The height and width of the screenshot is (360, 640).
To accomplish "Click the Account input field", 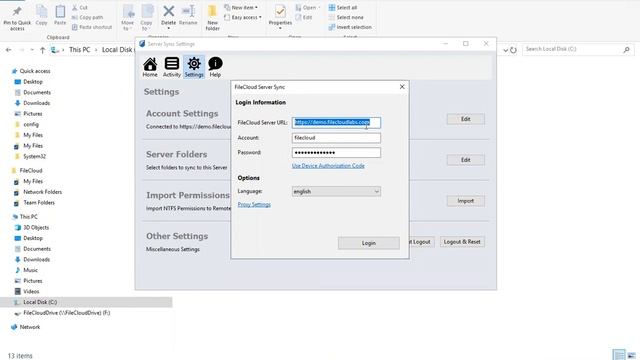I will 336,138.
